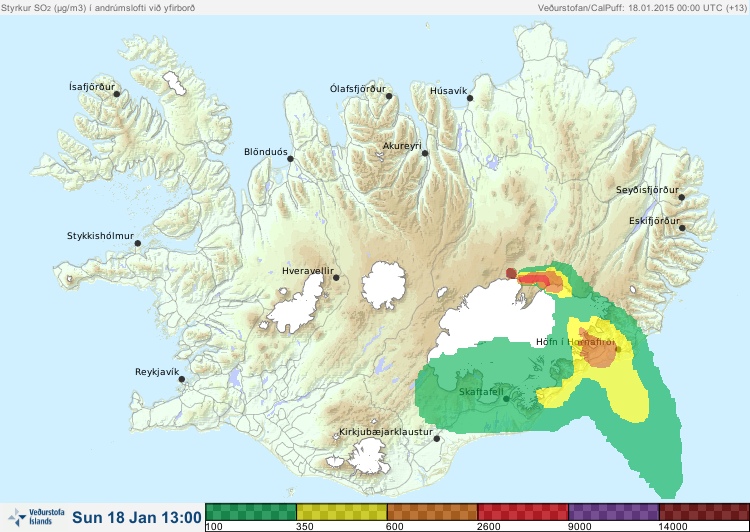
Task: Click the Ísafjörður label
Action: 92,87
